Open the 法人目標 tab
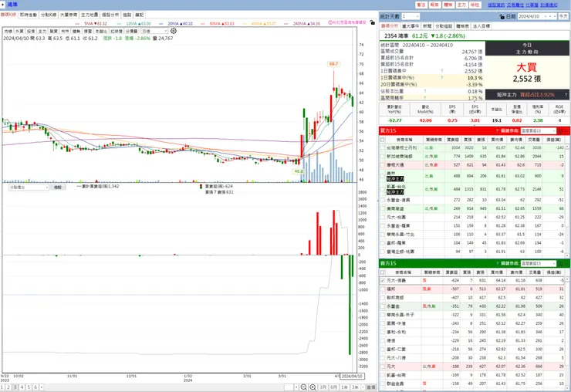Image resolution: width=571 pixels, height=392 pixels. pyautogui.click(x=481, y=26)
